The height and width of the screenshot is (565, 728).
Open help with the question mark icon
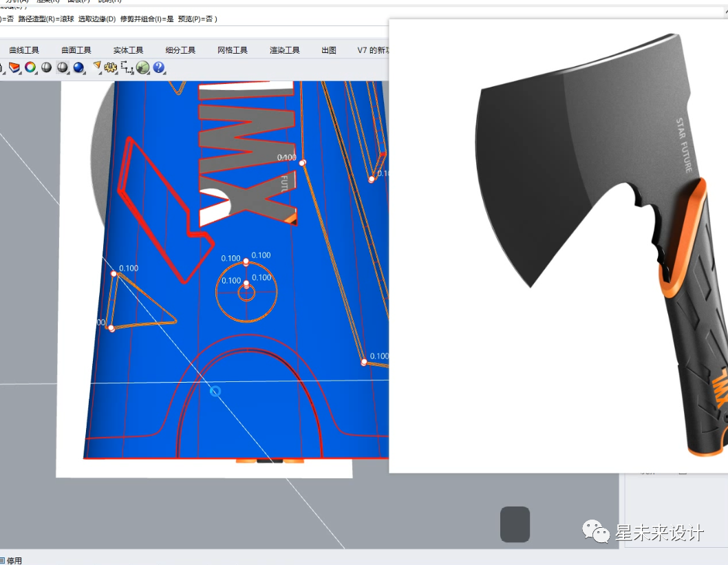[159, 67]
